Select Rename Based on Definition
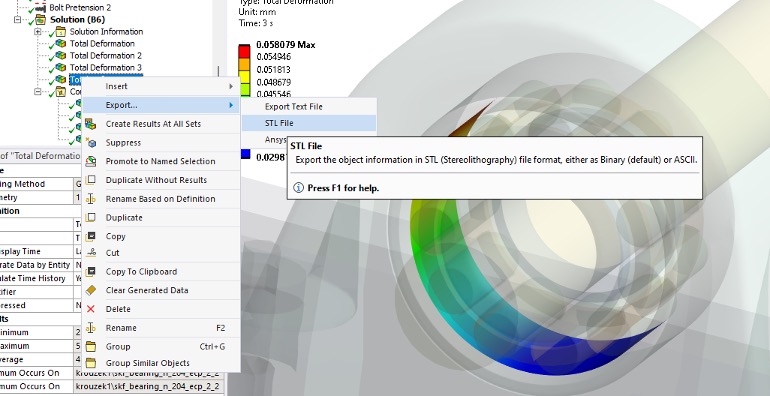 click(160, 199)
